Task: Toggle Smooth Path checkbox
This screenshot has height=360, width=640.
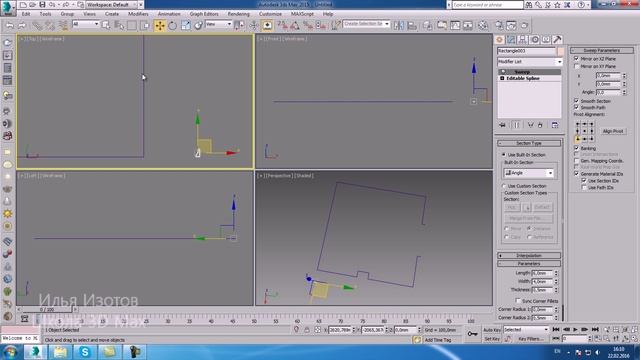Action: click(576, 107)
